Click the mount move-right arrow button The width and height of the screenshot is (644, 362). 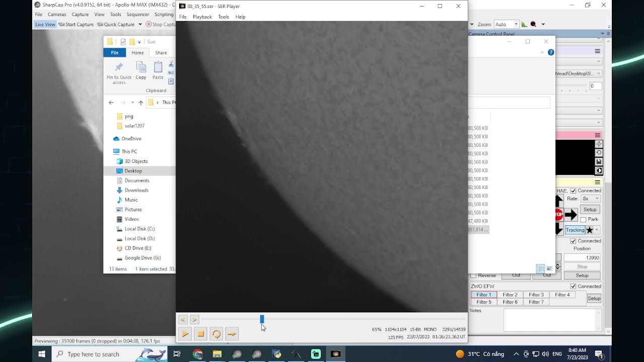[571, 215]
